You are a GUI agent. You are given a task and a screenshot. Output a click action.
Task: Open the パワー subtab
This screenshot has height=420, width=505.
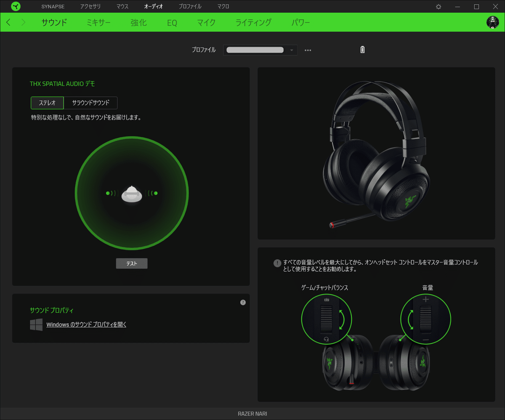tap(301, 23)
